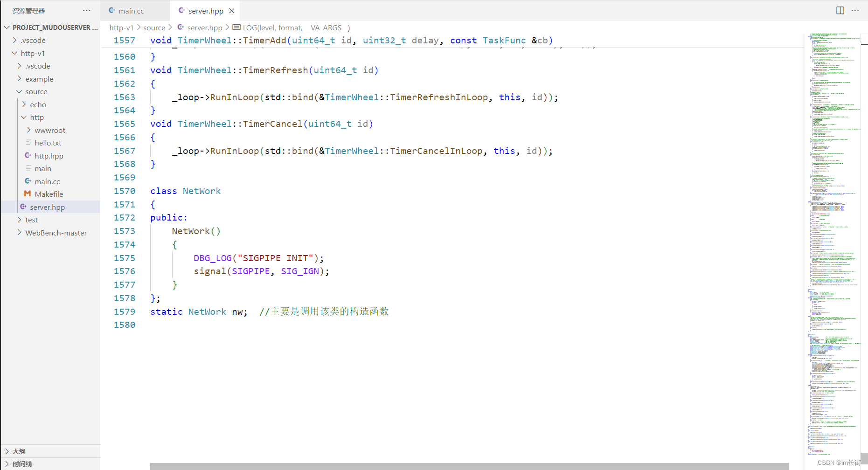Open explorer panel more actions menu

[x=87, y=10]
